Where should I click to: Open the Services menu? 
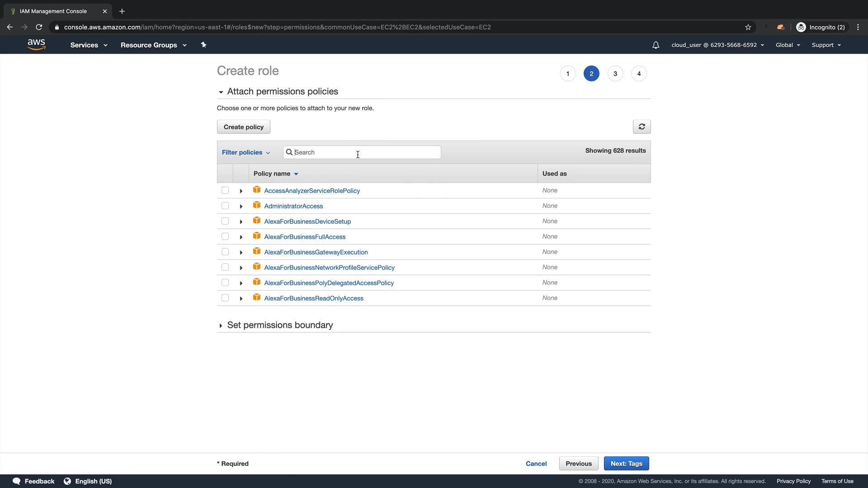click(x=89, y=45)
